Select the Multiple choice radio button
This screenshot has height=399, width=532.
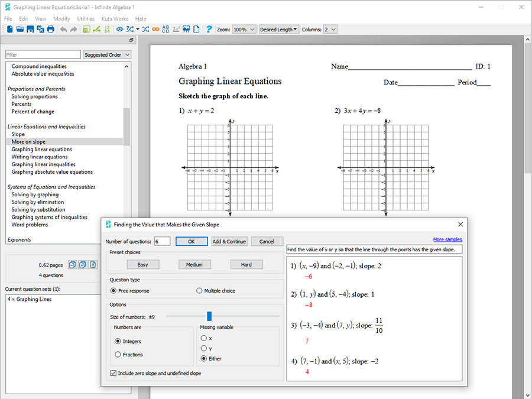(199, 291)
